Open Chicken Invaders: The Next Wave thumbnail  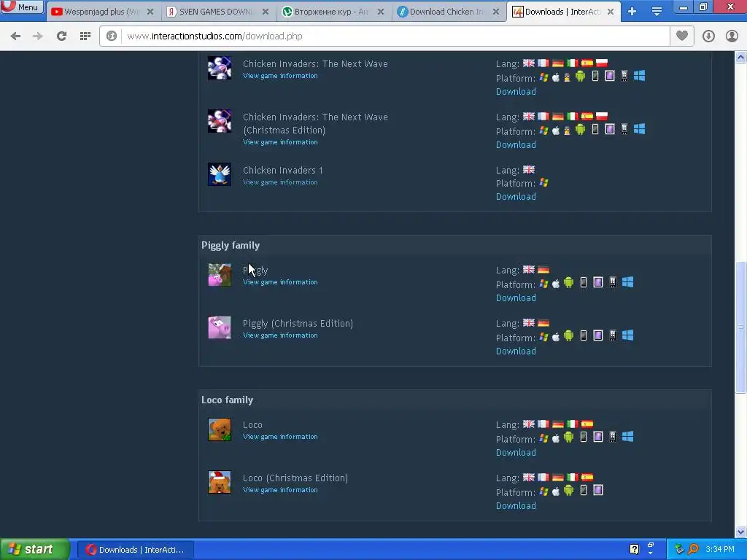[x=220, y=68]
